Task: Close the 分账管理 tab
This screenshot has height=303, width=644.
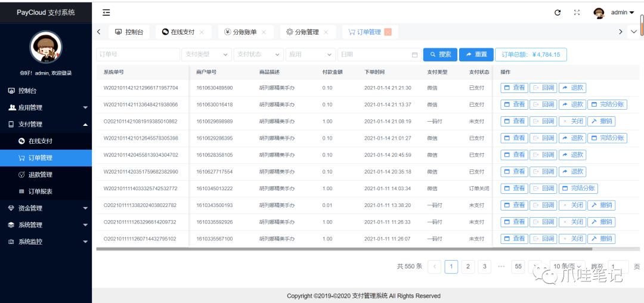Action: click(326, 32)
